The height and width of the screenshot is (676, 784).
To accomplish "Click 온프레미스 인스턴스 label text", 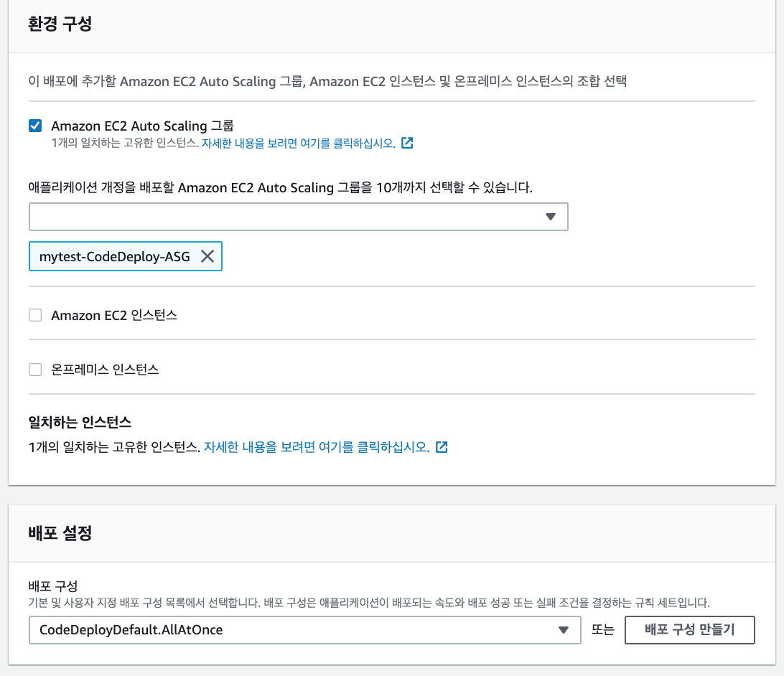I will pyautogui.click(x=105, y=370).
